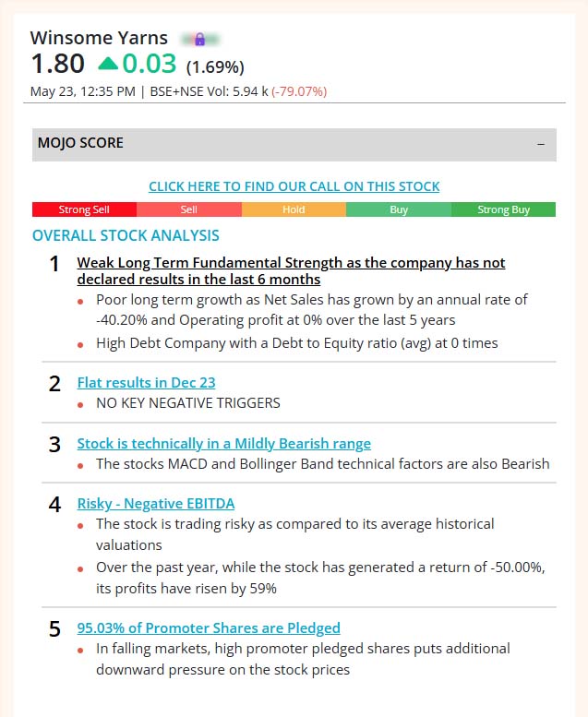Click 'Over the past year' return bullet text

(x=320, y=578)
